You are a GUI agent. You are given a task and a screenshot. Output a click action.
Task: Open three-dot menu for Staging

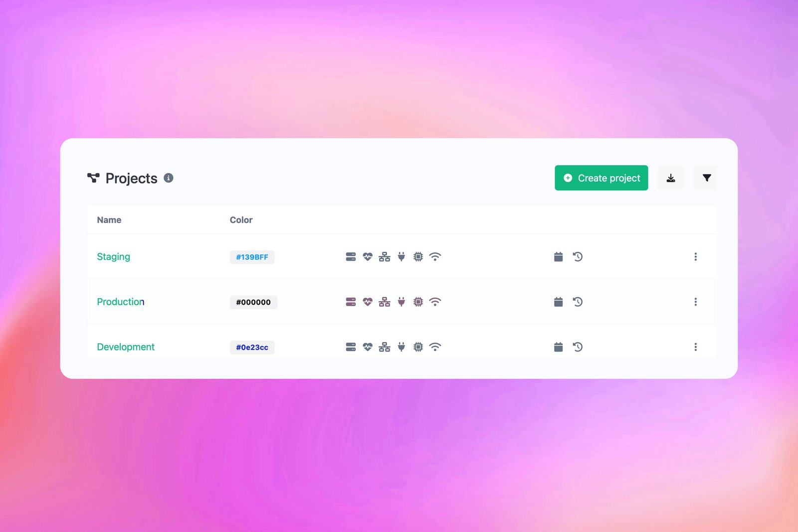[695, 257]
